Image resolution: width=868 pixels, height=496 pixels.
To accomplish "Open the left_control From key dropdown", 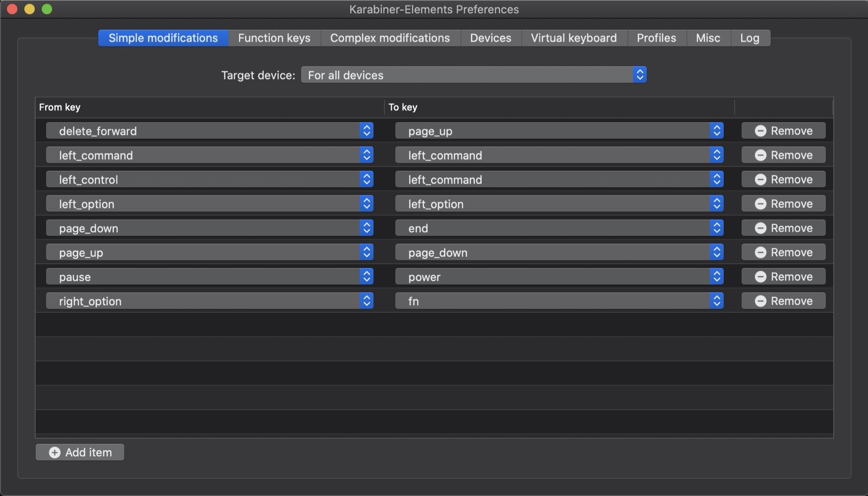I will coord(209,179).
